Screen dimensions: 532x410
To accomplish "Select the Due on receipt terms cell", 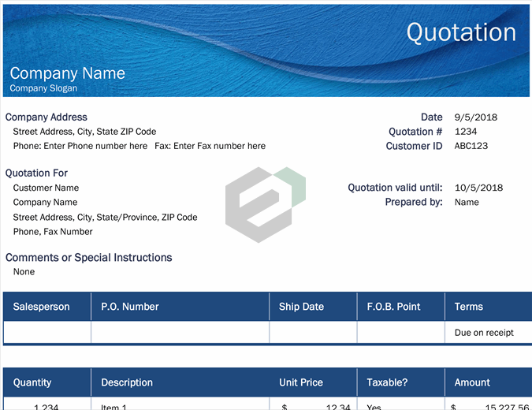I will pos(484,333).
